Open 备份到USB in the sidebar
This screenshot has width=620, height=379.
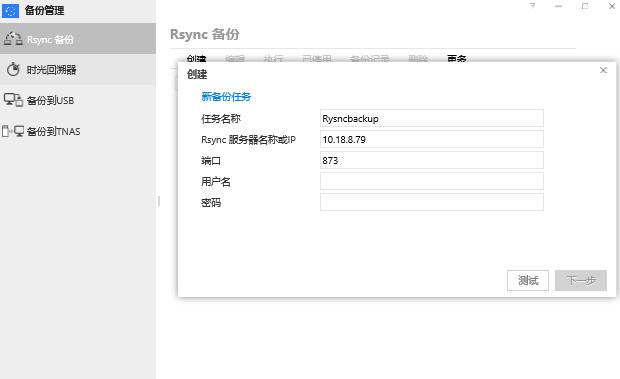[x=78, y=100]
